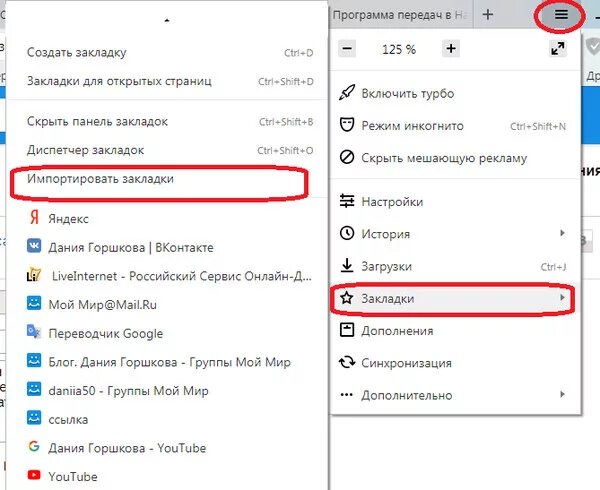
Task: Expand the 'Закладки' submenu arrow
Action: tap(562, 297)
